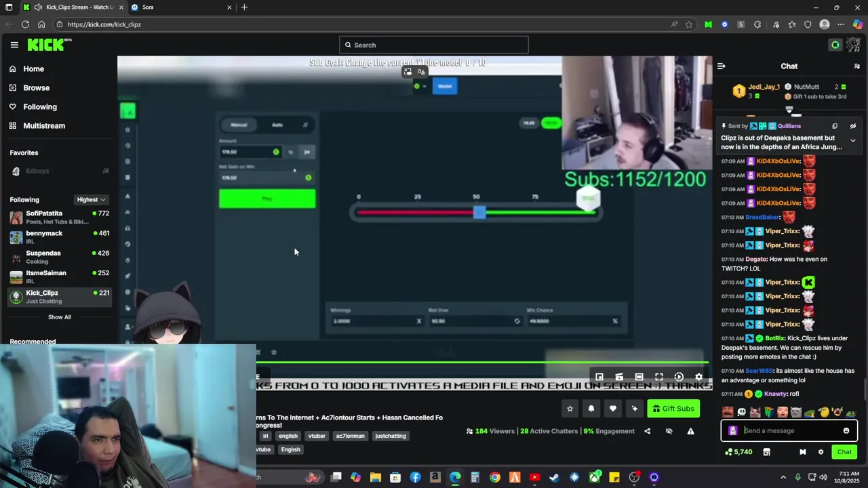The image size is (868, 488).
Task: Open the emoji picker in chat
Action: pos(846,430)
